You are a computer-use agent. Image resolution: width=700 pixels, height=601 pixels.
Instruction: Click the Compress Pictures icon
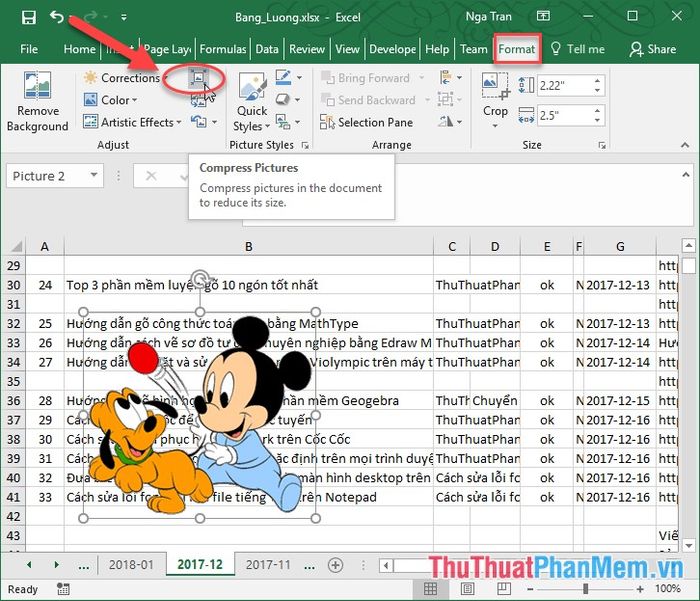(198, 78)
